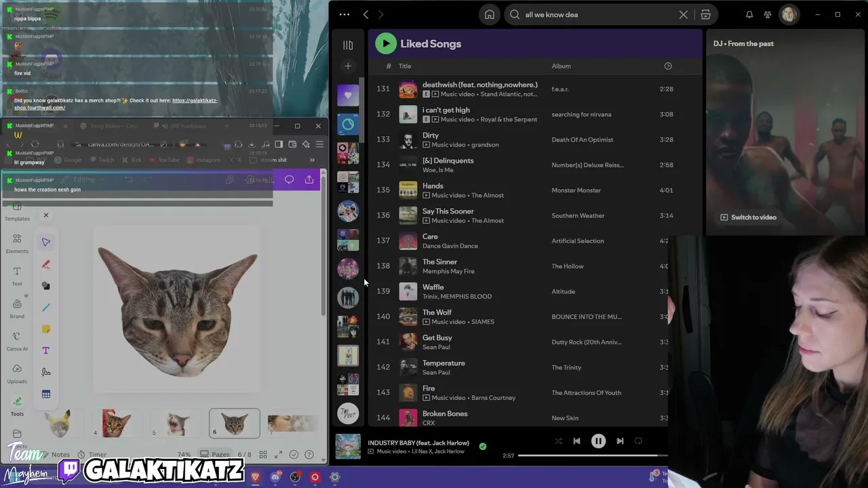Click 'Switch to video' in Spotify
Screen dimensions: 868x488
tap(748, 218)
